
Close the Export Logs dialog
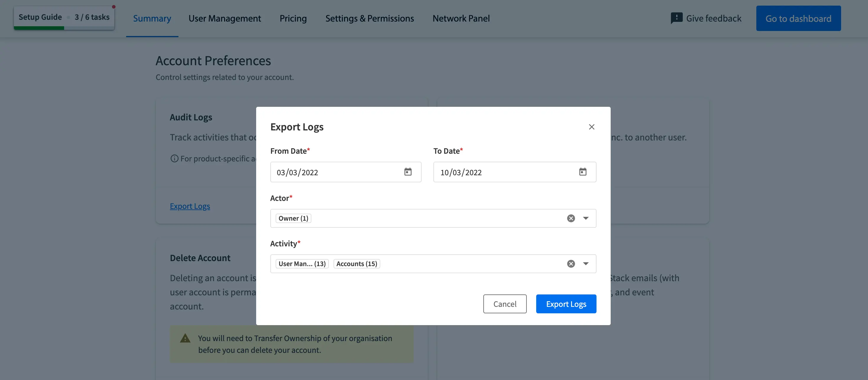click(591, 127)
